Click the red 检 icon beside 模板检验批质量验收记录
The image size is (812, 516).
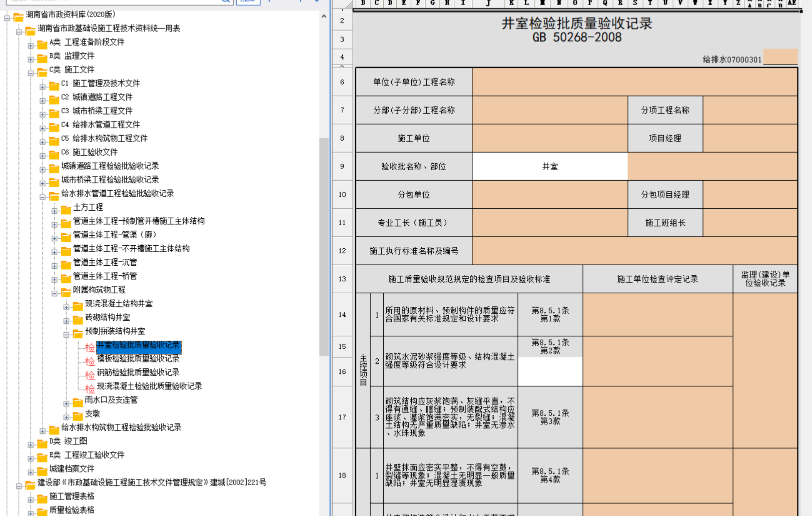(x=90, y=361)
